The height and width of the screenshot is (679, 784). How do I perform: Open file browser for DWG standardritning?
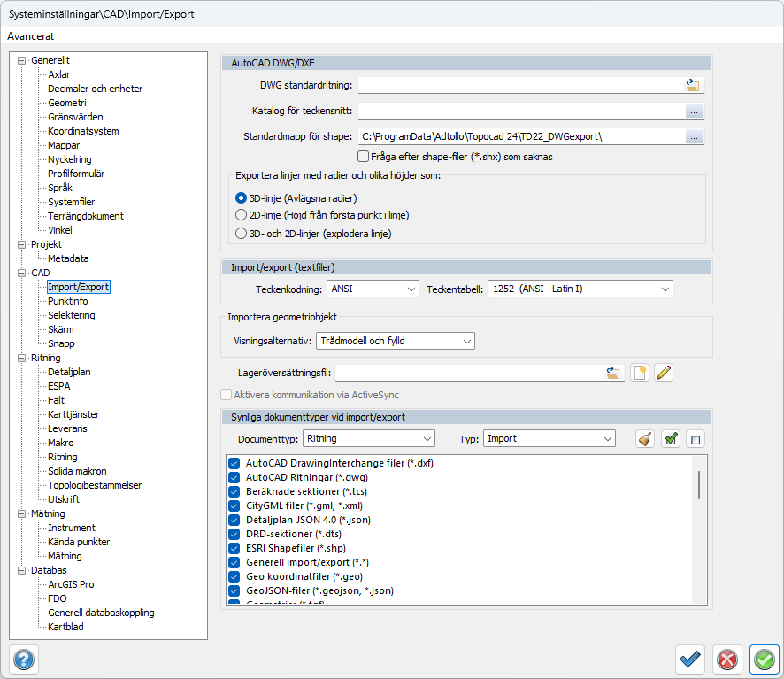692,85
